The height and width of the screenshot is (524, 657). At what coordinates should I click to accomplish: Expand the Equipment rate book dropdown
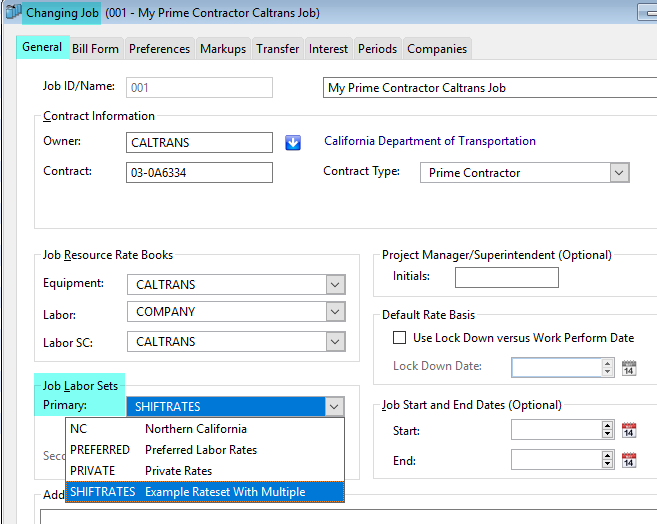[x=335, y=285]
